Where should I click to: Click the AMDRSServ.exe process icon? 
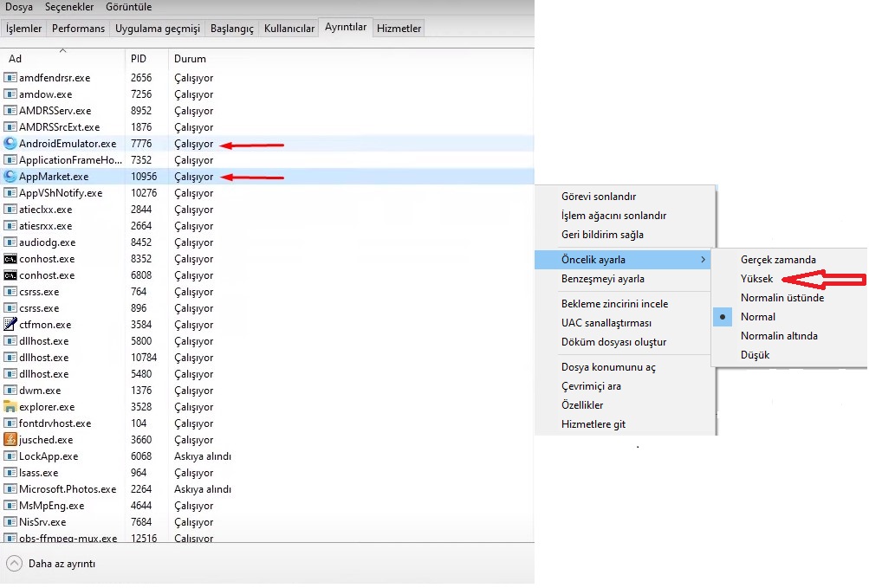tap(10, 110)
